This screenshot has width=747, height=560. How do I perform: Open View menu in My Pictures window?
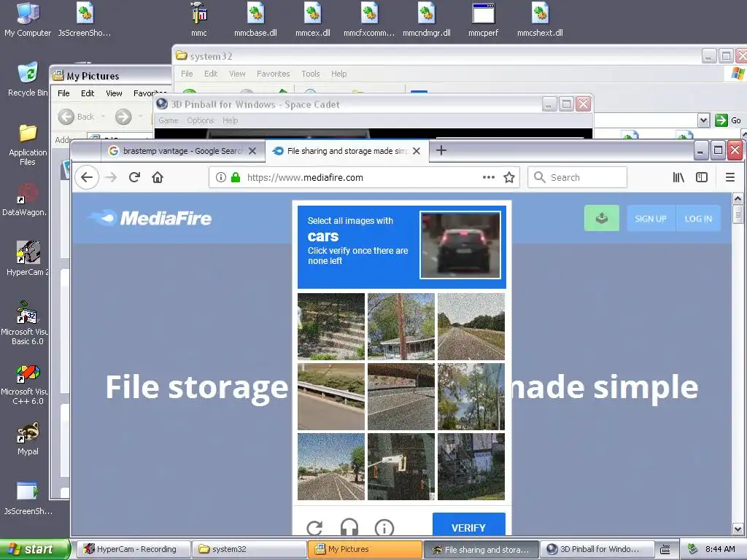(114, 93)
